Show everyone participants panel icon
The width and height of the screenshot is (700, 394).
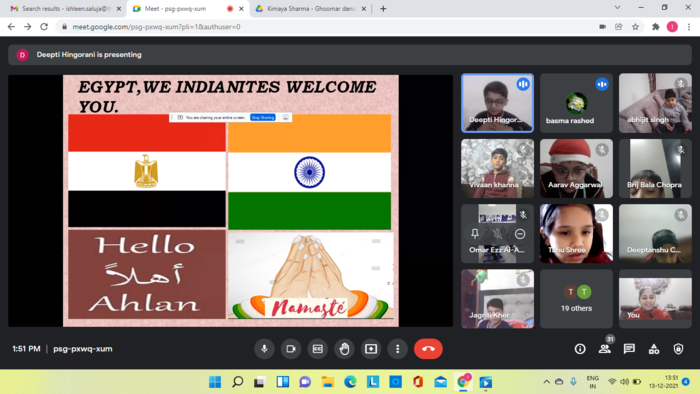(604, 349)
